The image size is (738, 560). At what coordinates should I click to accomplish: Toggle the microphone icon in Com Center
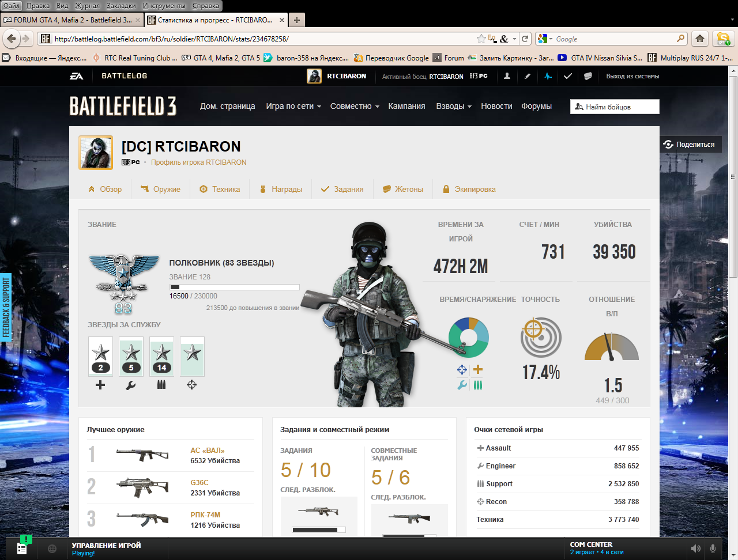point(713,549)
